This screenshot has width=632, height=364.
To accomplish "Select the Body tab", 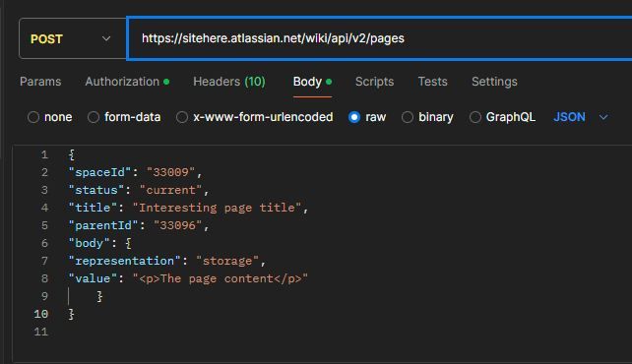I will 312,82.
